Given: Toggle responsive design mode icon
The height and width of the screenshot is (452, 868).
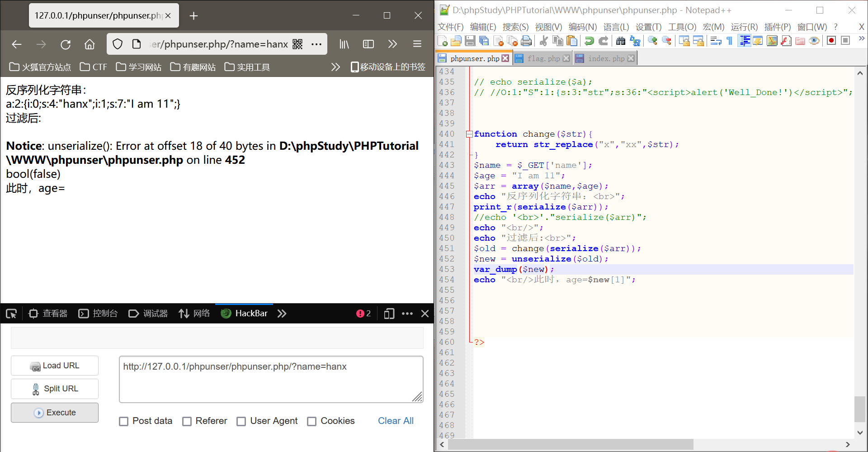Looking at the screenshot, I should [389, 314].
